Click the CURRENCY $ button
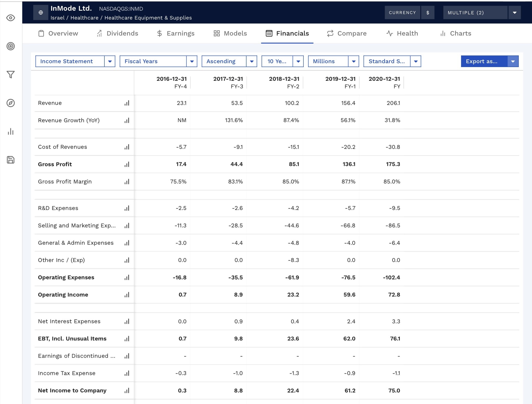 point(428,13)
